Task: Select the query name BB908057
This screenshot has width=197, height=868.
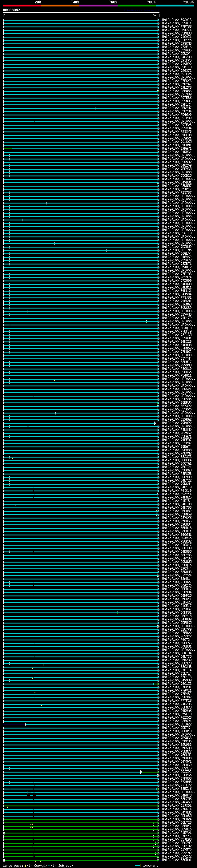Action: click(x=11, y=10)
